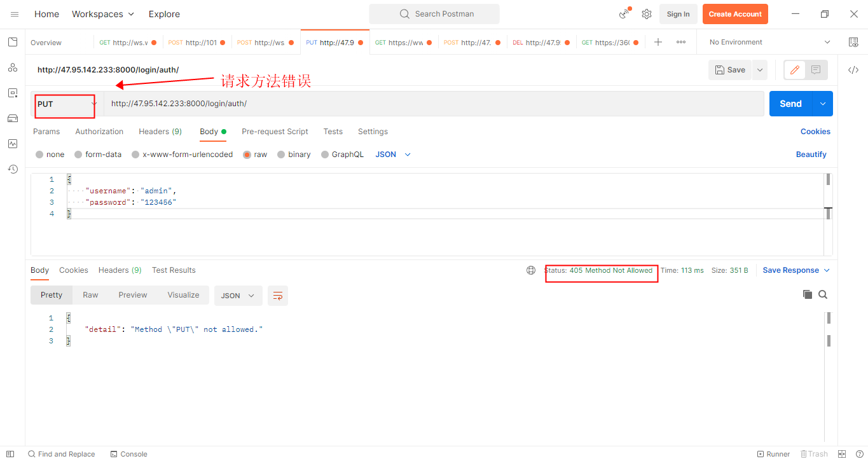
Task: Open the Tests tab
Action: click(333, 132)
